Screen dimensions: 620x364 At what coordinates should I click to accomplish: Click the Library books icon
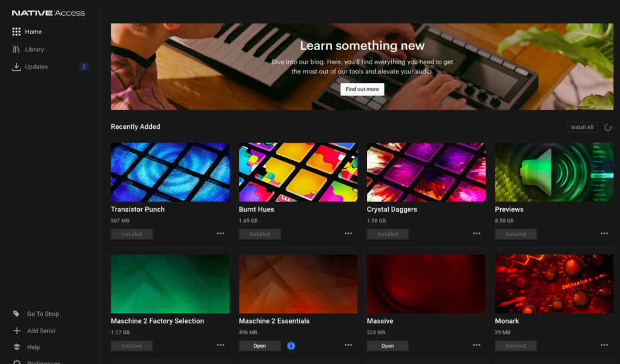[16, 50]
